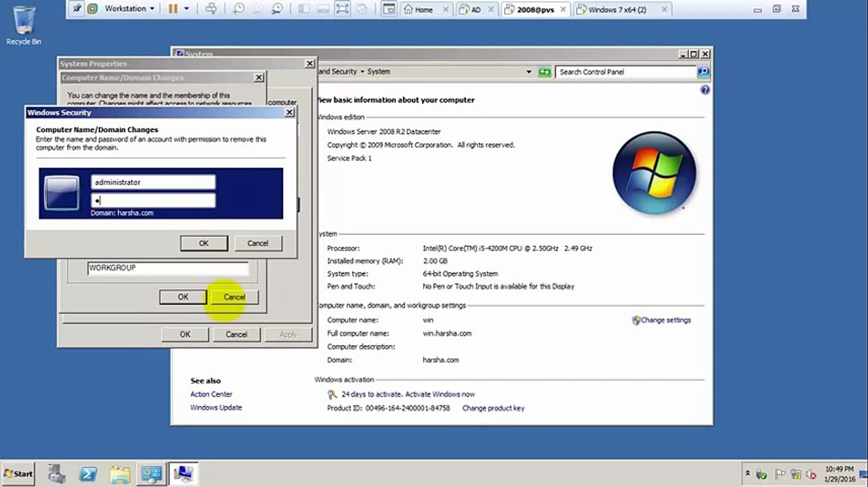
Task: Click OK in the Windows Security dialog
Action: coord(203,243)
